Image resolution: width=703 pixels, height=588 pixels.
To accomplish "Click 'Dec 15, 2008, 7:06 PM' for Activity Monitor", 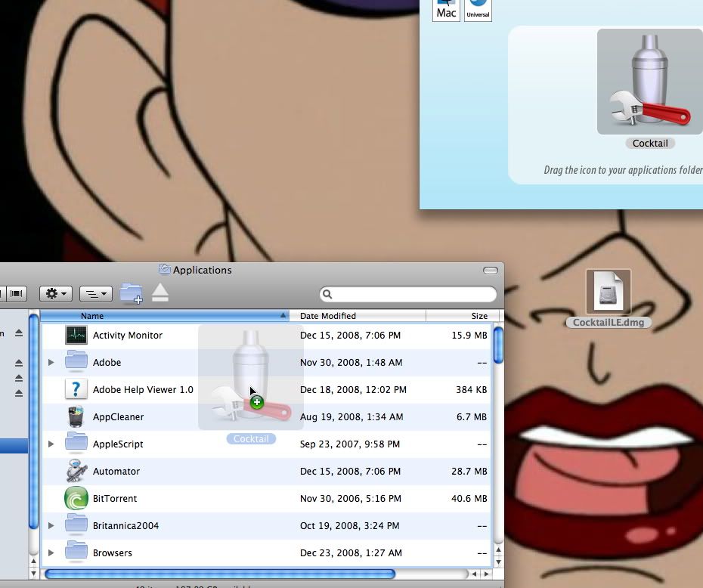I will click(350, 336).
